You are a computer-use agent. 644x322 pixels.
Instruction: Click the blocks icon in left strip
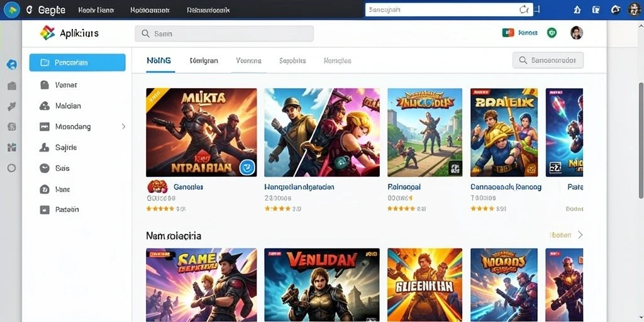click(12, 147)
